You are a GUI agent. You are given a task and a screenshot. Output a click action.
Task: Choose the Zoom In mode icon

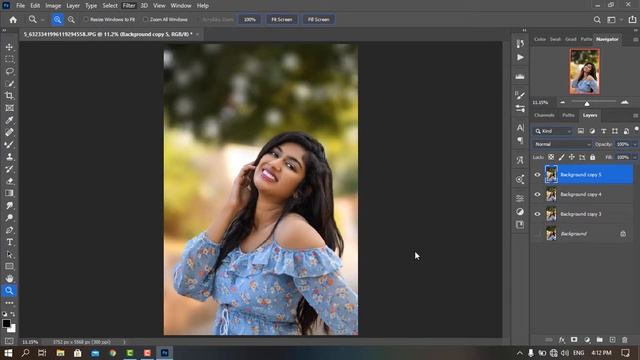[58, 20]
